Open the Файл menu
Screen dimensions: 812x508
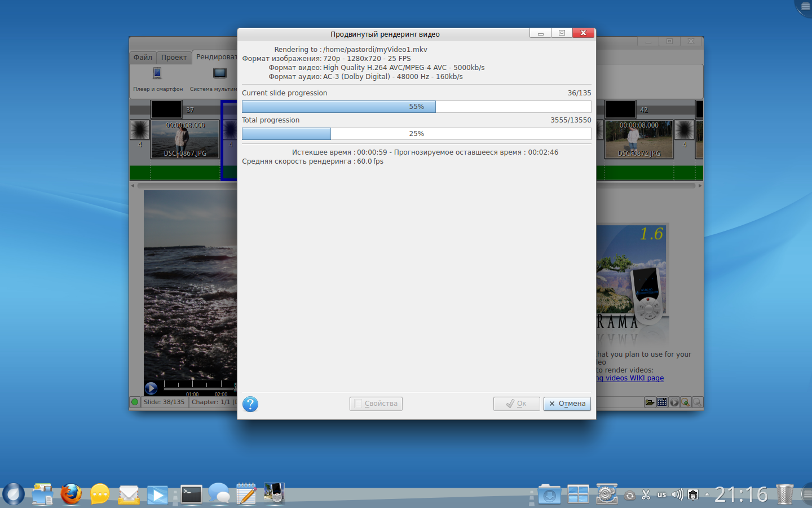click(x=143, y=58)
